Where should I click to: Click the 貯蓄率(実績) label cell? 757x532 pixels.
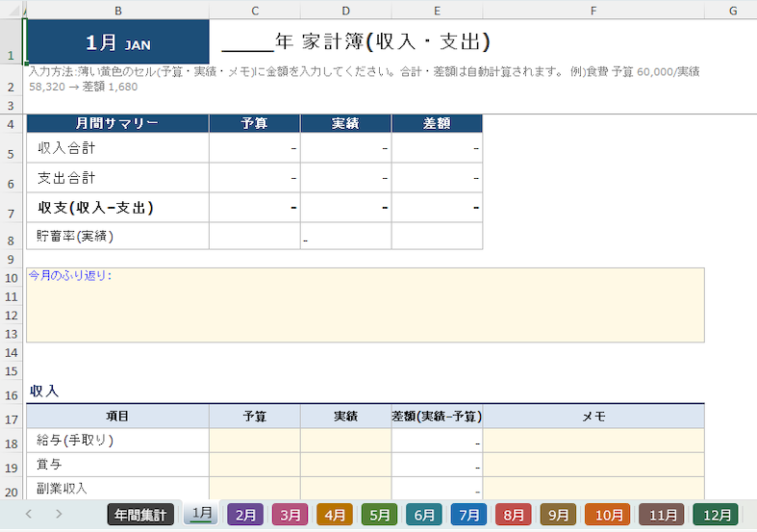117,236
